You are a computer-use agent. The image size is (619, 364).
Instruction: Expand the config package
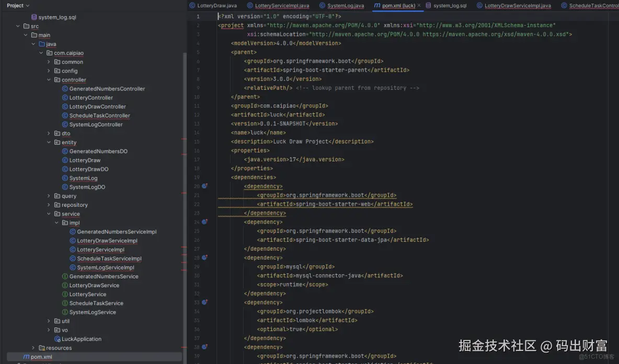(x=49, y=71)
